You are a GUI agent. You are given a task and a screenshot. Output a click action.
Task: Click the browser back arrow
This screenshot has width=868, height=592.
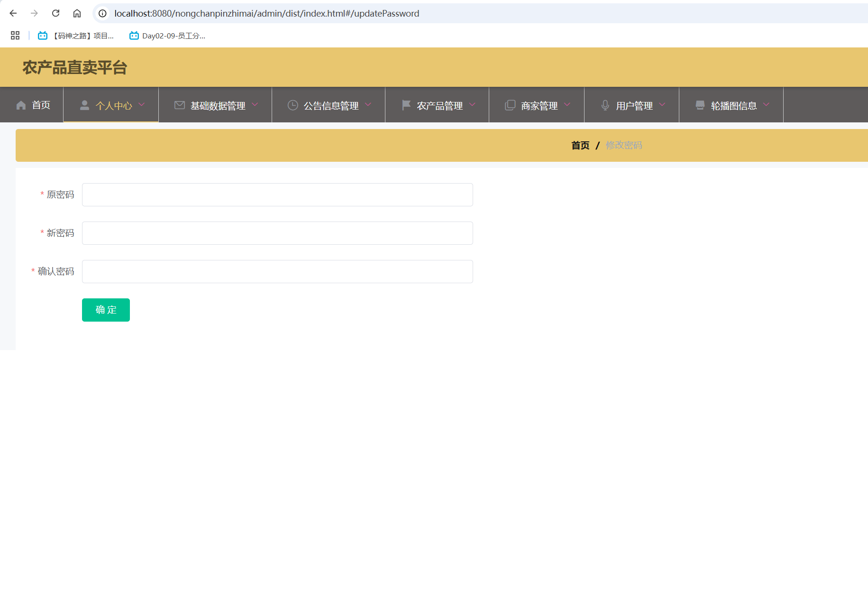(13, 13)
